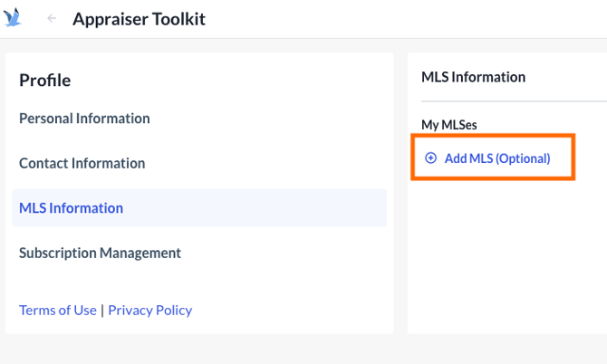607x364 pixels.
Task: Go back using the left arrow icon
Action: [x=52, y=19]
